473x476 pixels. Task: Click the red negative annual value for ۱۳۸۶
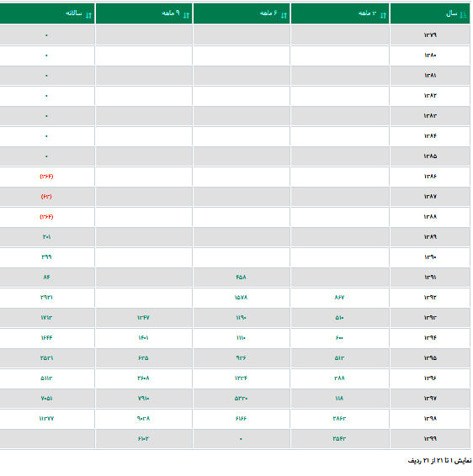tap(46, 177)
